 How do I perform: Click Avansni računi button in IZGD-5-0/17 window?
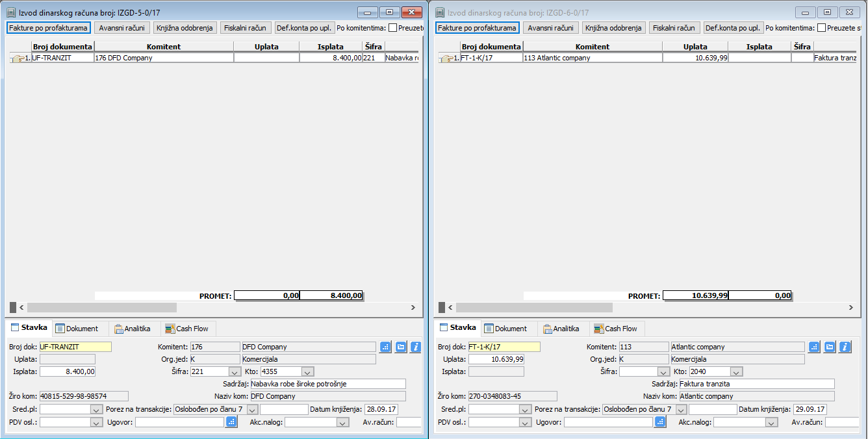point(122,28)
